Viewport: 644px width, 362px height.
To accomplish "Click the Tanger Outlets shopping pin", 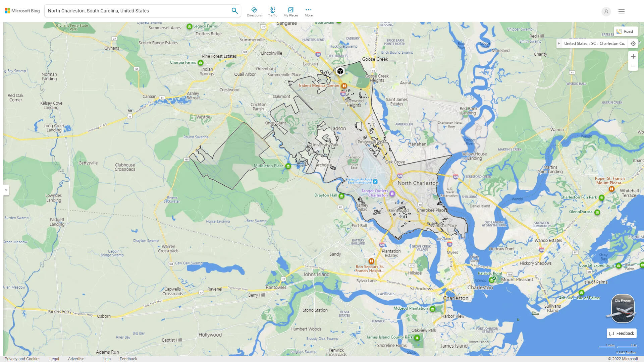I will [392, 194].
